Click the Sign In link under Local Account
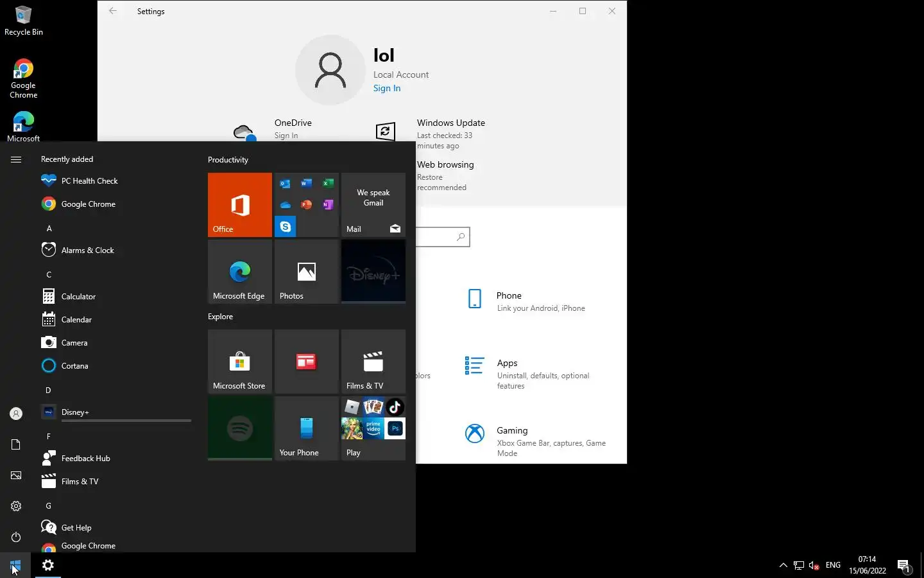 coord(387,89)
